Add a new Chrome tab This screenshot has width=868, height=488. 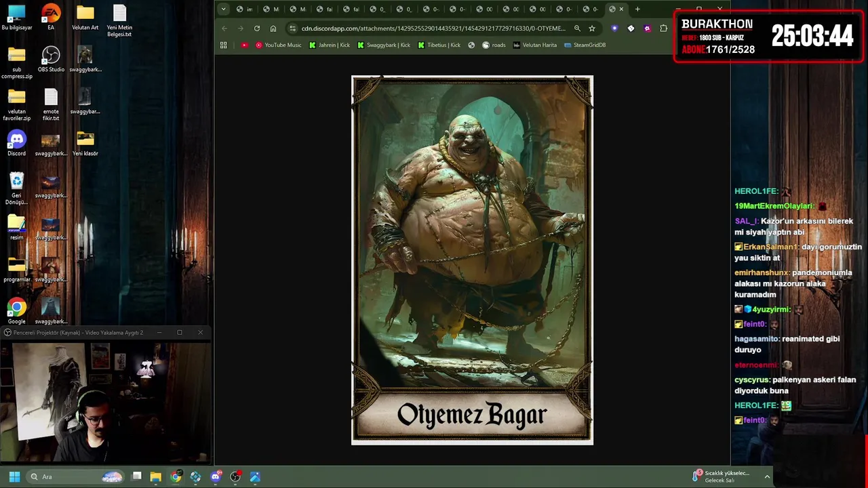coord(637,9)
